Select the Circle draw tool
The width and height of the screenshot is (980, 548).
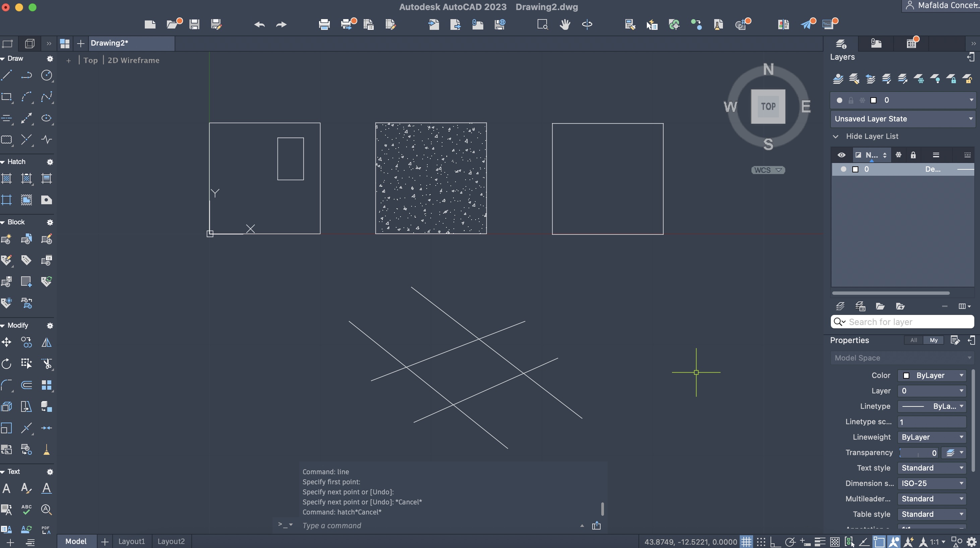[x=46, y=75]
